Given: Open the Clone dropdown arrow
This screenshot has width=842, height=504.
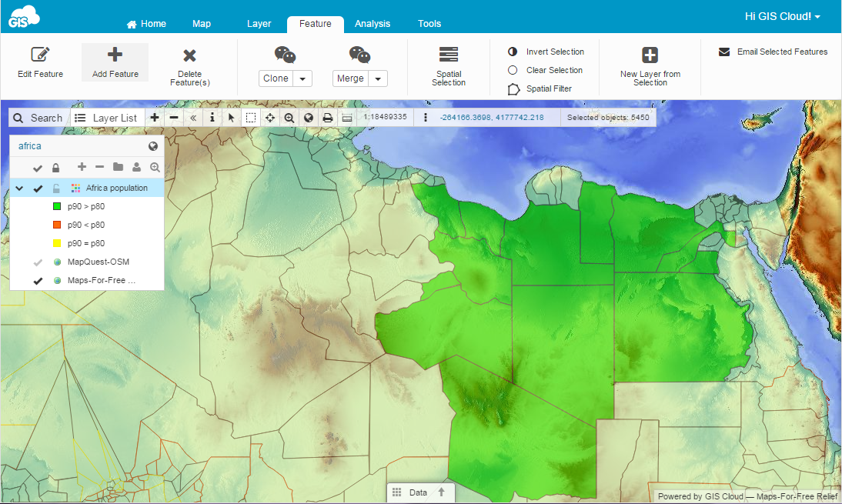Looking at the screenshot, I should coord(302,78).
